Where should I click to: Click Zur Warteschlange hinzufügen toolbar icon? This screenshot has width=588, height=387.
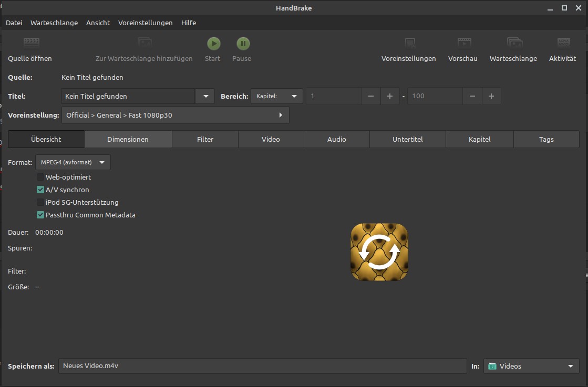point(145,43)
